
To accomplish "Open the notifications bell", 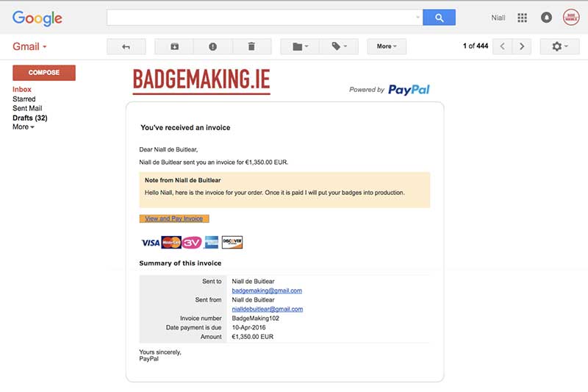I will pyautogui.click(x=546, y=18).
